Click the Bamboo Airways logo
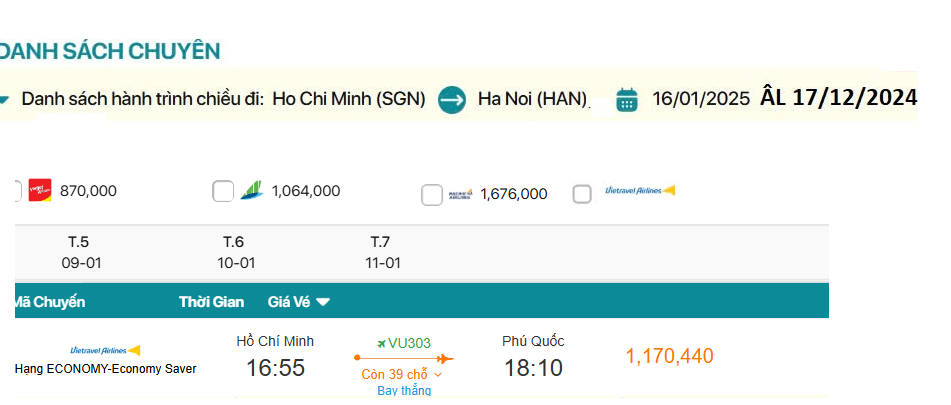Screen dimensions: 951x405 point(251,190)
